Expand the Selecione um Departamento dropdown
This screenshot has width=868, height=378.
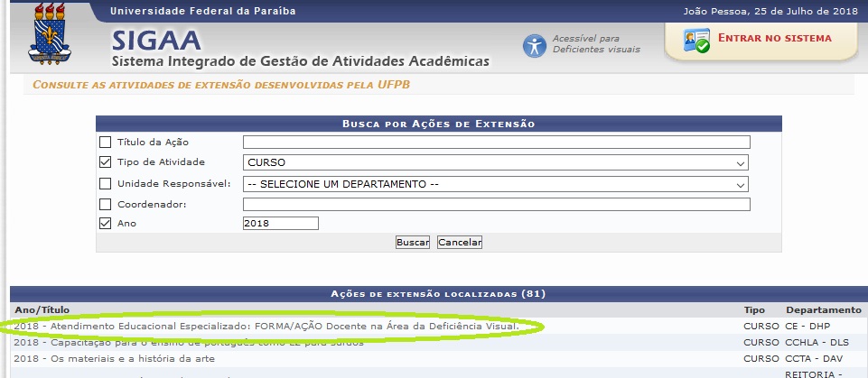coord(496,184)
